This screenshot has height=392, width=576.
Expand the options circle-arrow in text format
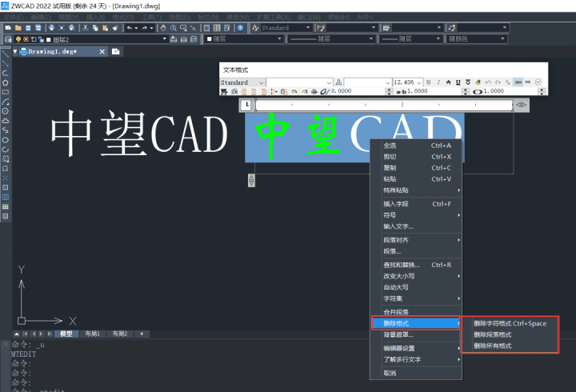pyautogui.click(x=538, y=82)
